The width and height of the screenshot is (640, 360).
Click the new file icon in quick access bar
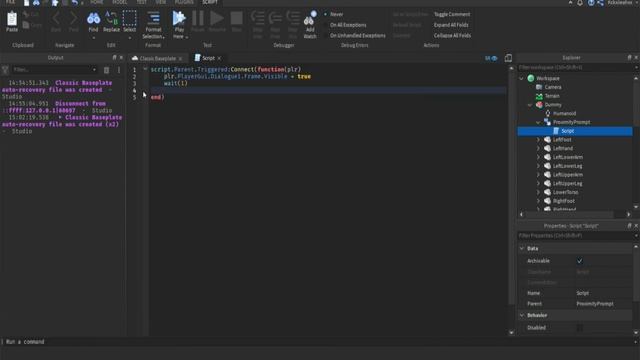pos(27,3)
